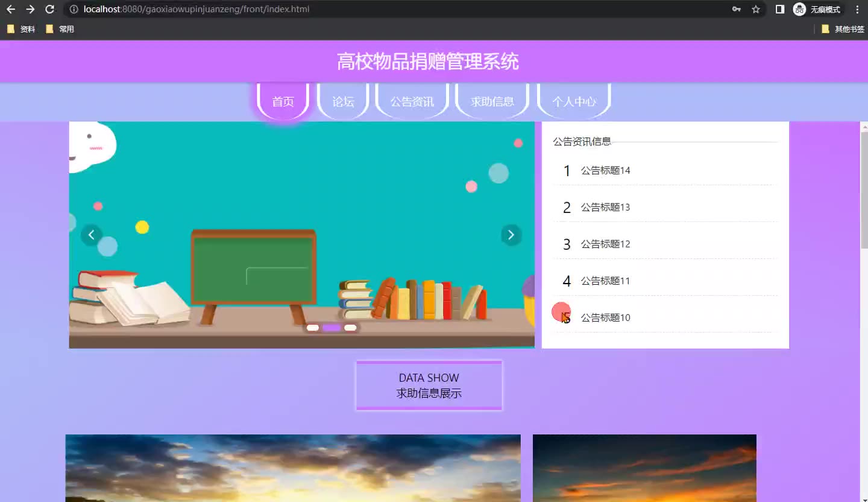Open the incognito profile 无痕模式 indicator

(817, 9)
